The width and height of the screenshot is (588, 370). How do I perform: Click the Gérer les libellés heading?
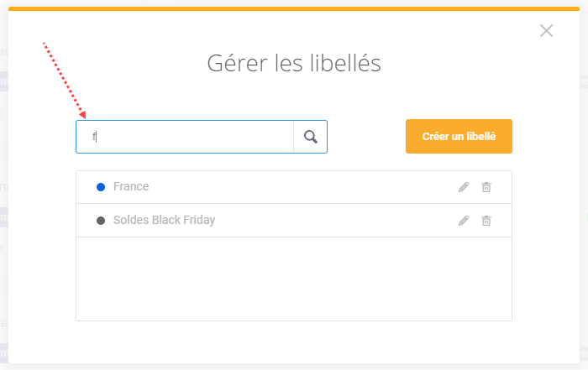point(294,63)
